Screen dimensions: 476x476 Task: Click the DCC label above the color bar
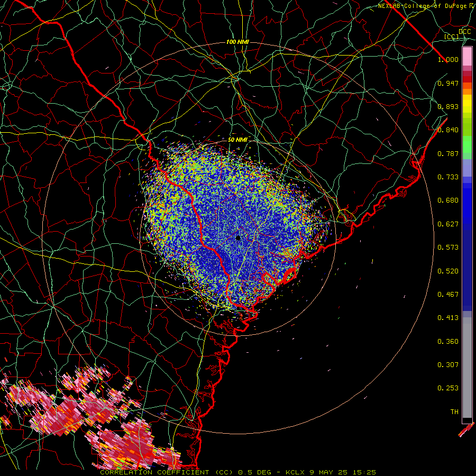[x=465, y=32]
